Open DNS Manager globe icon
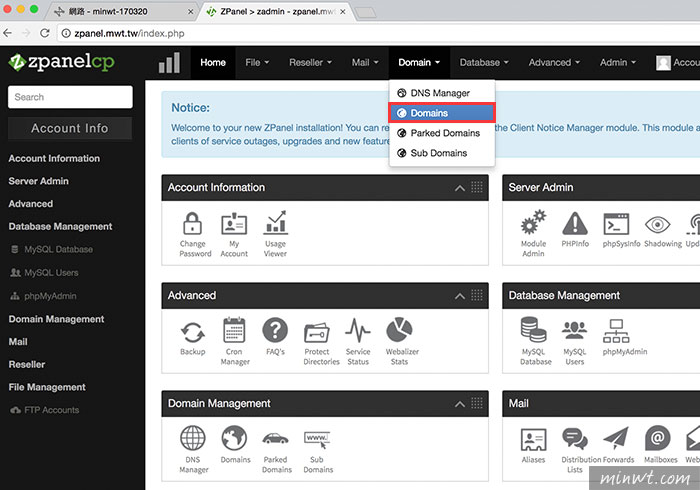Screen dimensions: 700x490 click(x=192, y=438)
